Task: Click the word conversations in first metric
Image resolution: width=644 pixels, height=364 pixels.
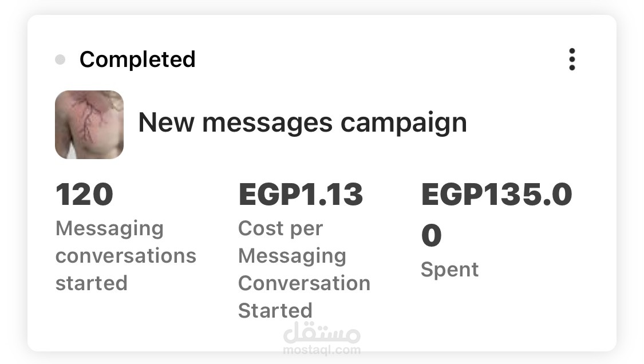Action: (126, 256)
